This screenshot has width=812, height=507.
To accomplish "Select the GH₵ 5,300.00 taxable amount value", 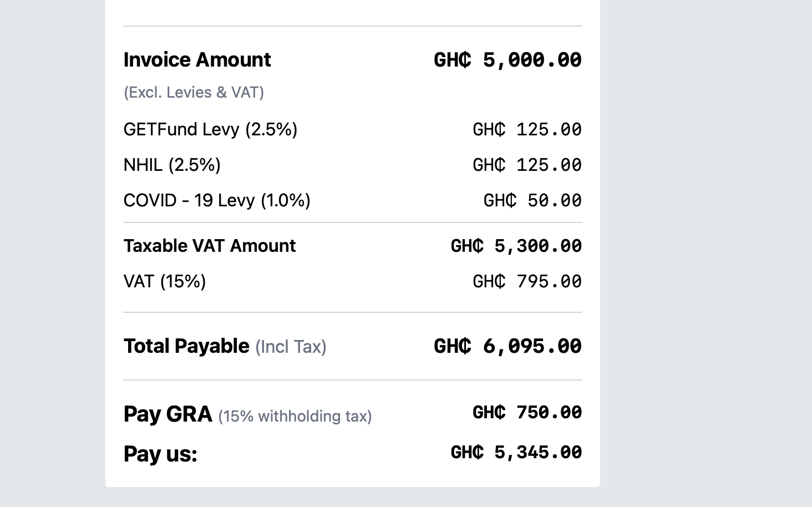I will 516,246.
